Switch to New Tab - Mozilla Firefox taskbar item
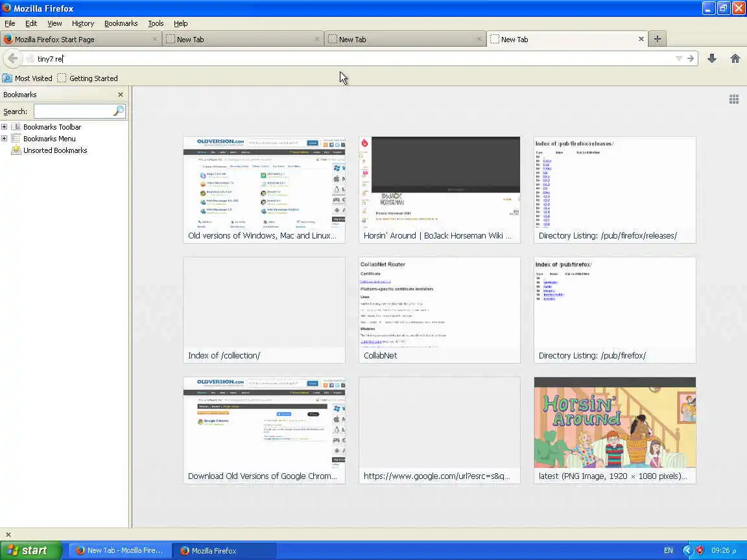 tap(119, 550)
